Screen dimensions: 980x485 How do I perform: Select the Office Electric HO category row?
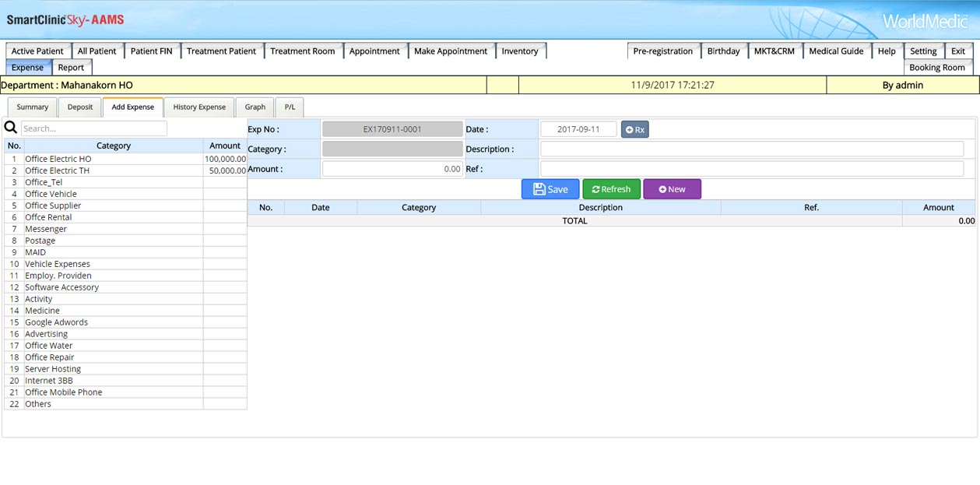(x=58, y=159)
